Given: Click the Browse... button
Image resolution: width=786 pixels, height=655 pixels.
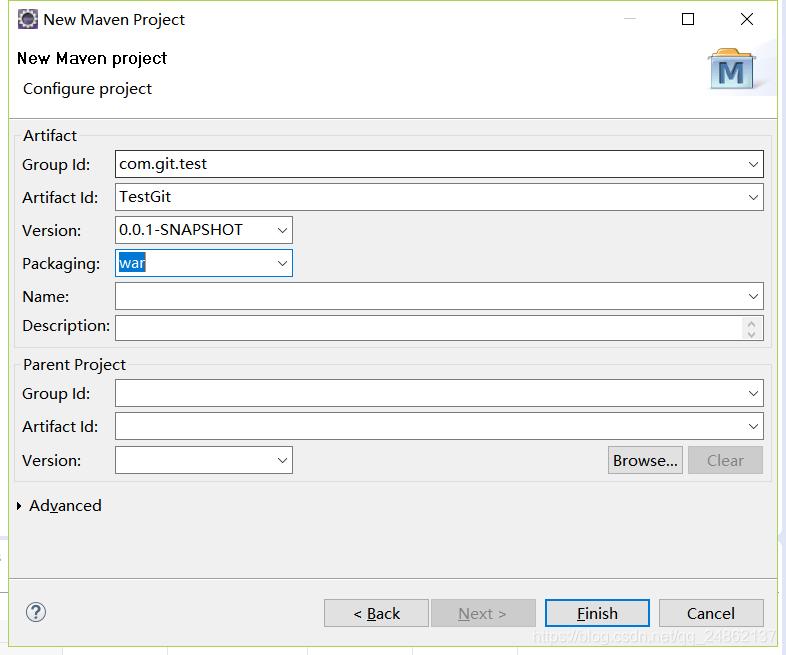Looking at the screenshot, I should (645, 460).
